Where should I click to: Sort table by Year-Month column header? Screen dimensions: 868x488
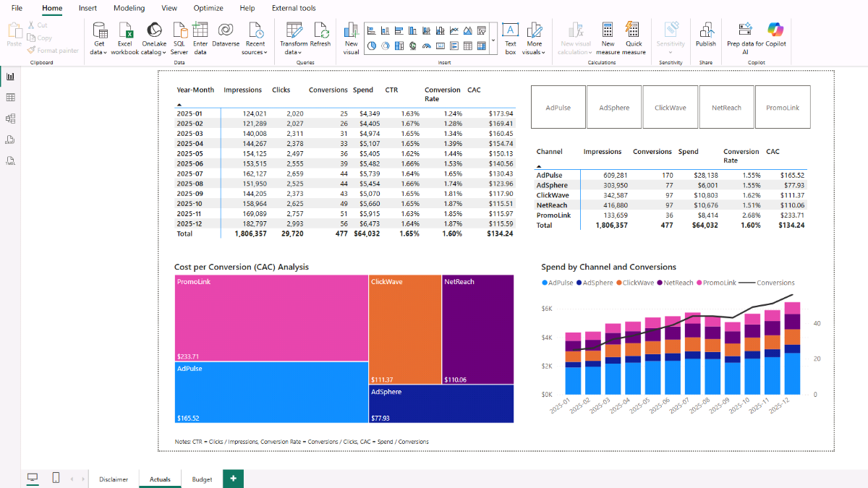195,90
